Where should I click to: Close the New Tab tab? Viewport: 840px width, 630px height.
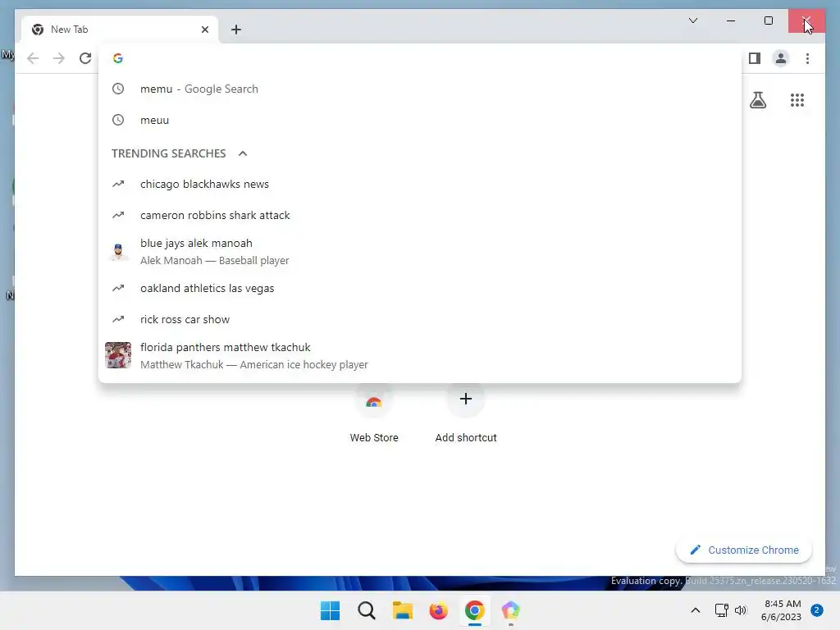pyautogui.click(x=204, y=30)
